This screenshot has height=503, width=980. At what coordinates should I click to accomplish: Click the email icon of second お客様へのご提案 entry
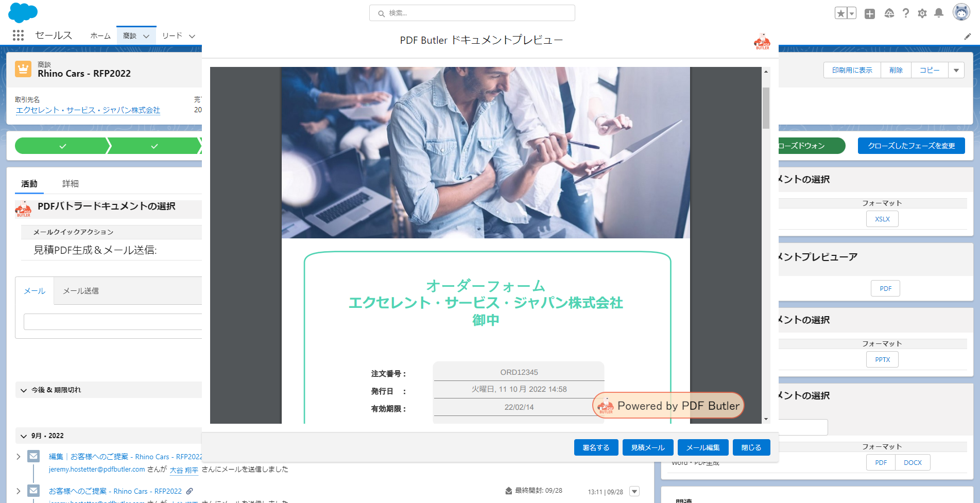tap(33, 491)
